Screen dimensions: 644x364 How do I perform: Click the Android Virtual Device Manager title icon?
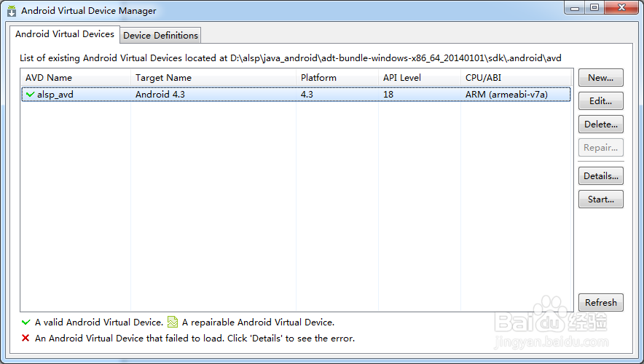pos(12,11)
